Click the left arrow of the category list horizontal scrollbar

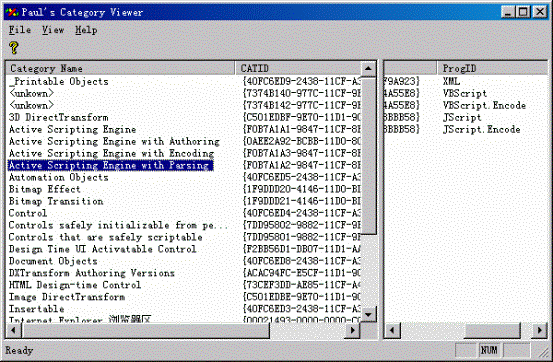(14, 331)
